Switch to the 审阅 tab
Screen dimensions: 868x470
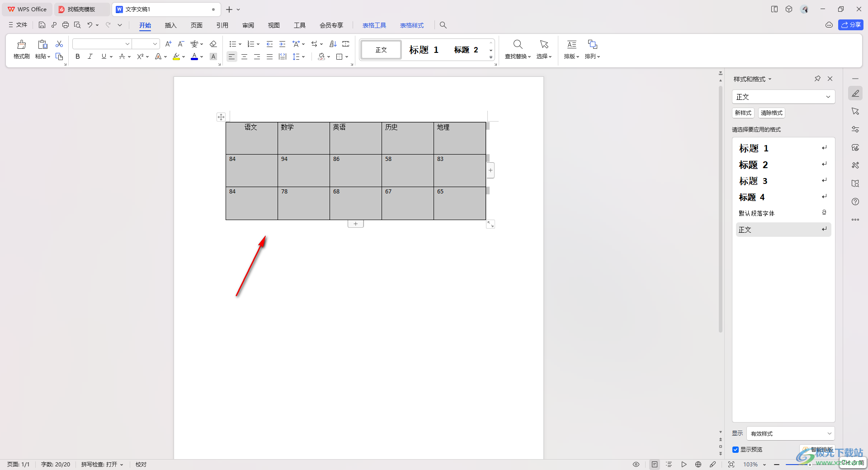point(248,25)
